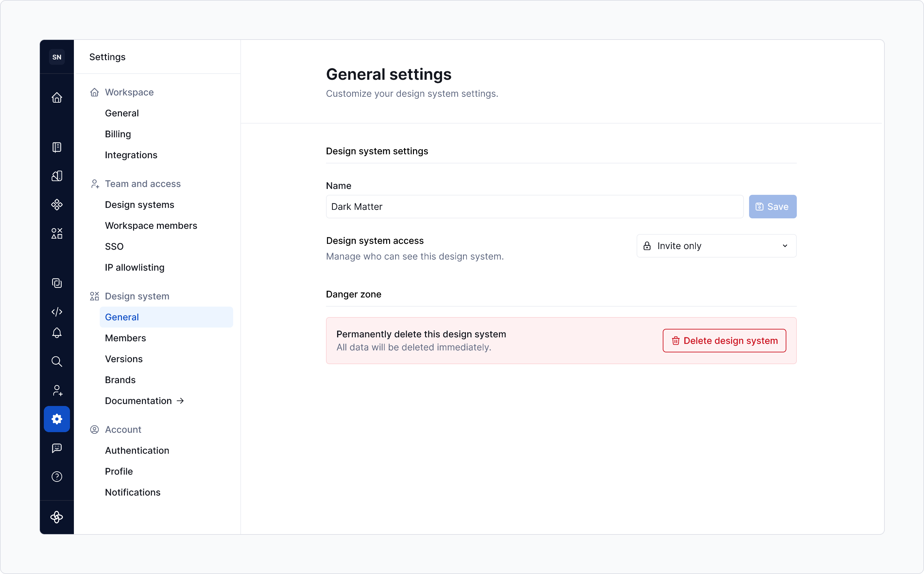Switch to Workspace members settings
924x574 pixels.
[x=151, y=225]
